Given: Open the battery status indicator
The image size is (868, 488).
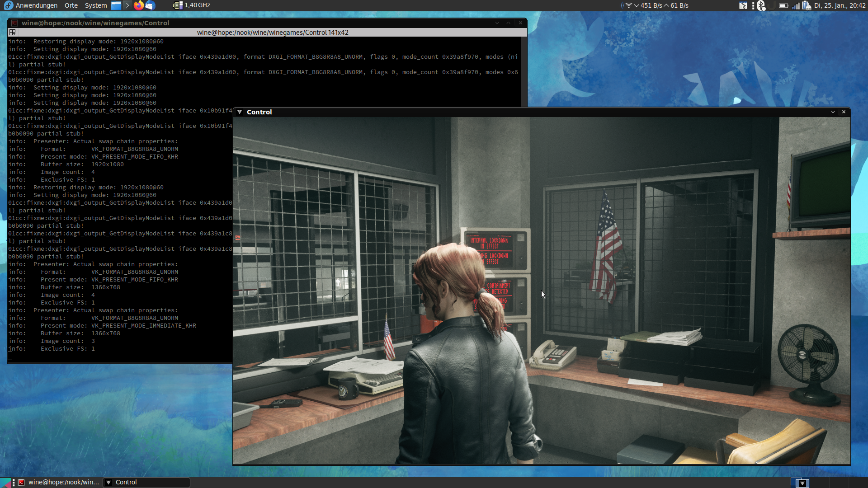Looking at the screenshot, I should (x=783, y=5).
